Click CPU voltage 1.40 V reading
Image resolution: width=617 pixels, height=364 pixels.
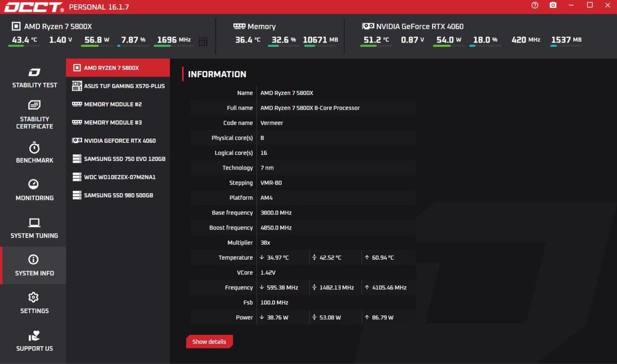pyautogui.click(x=60, y=39)
